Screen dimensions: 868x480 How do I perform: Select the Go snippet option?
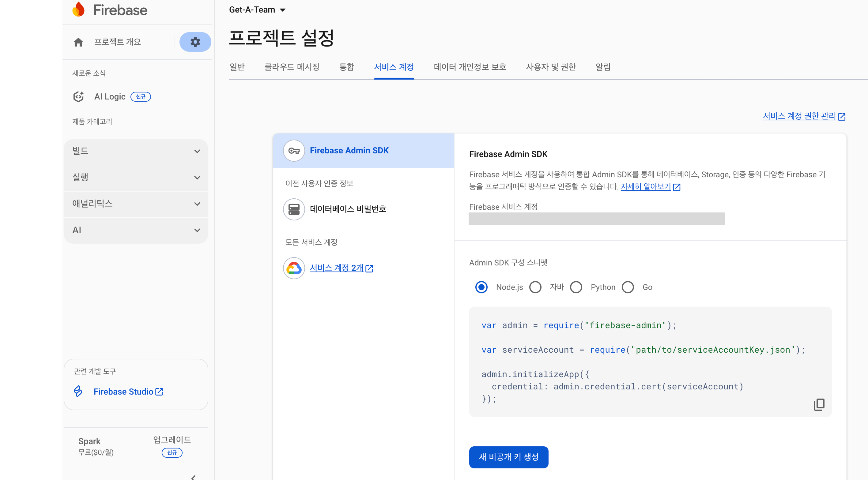click(628, 287)
